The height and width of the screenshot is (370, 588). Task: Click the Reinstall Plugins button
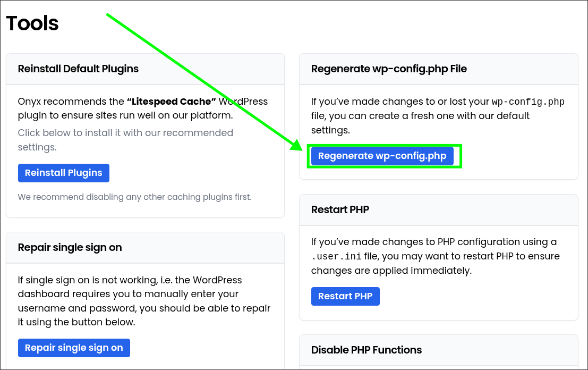pyautogui.click(x=63, y=173)
